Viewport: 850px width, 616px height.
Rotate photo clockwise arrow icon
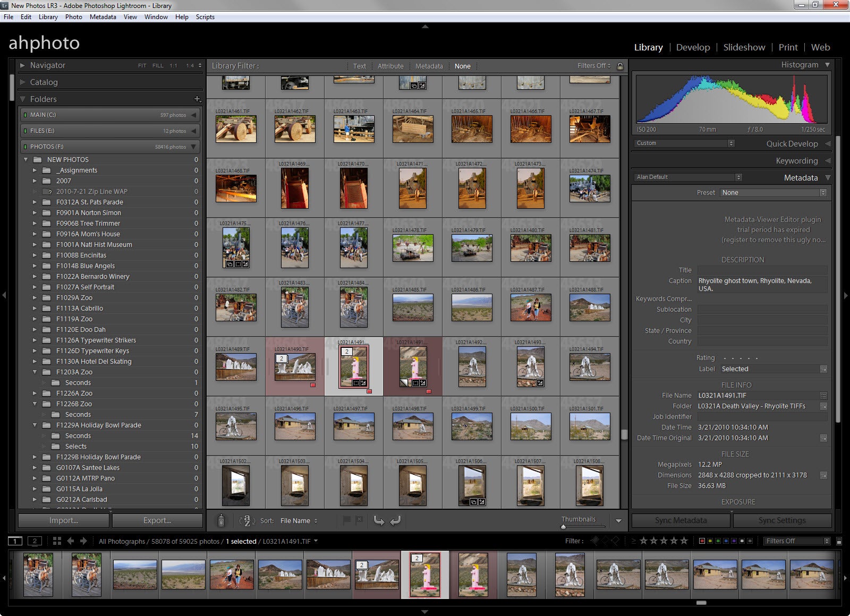tap(395, 520)
